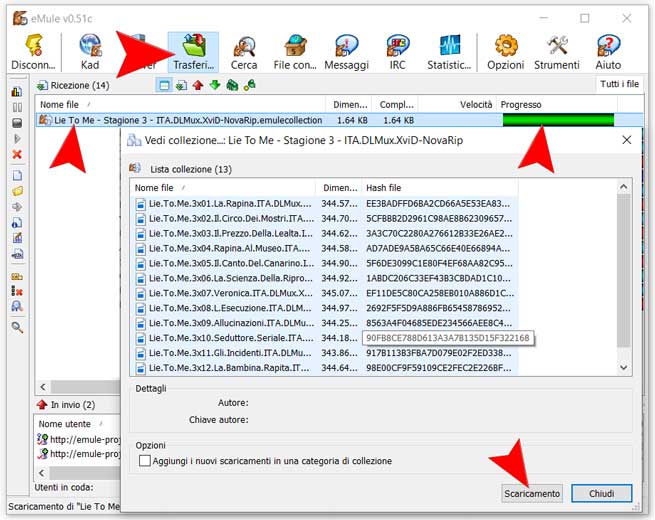Open Opzioni gear settings

tap(505, 52)
